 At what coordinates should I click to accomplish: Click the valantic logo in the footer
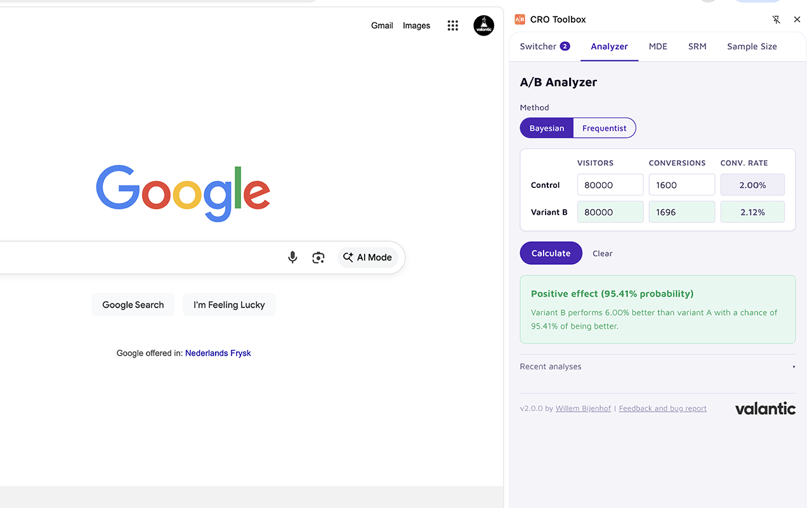click(765, 408)
